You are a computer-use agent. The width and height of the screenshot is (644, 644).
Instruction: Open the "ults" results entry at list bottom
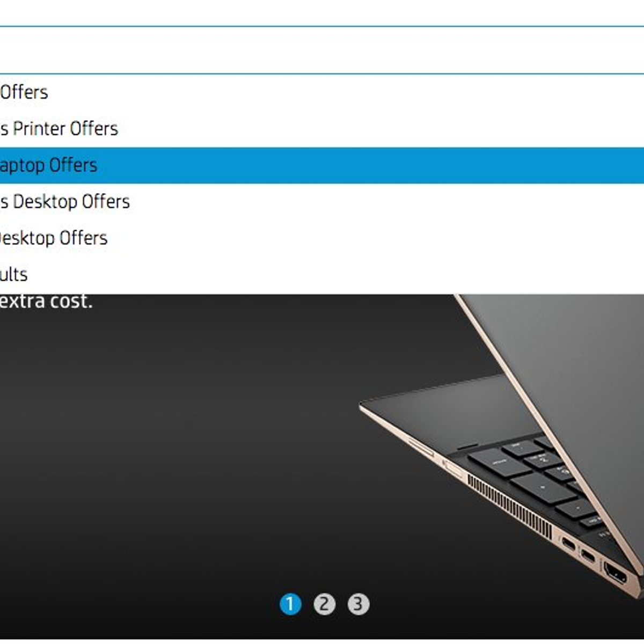click(x=322, y=275)
